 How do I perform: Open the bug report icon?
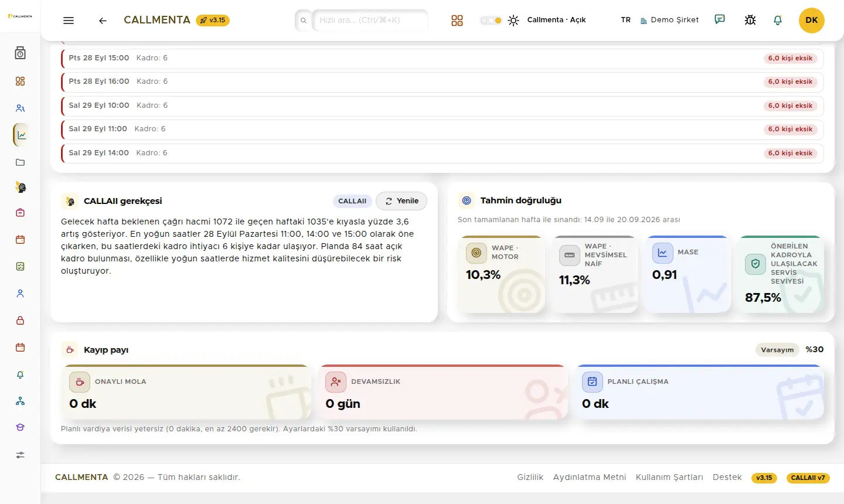coord(750,20)
